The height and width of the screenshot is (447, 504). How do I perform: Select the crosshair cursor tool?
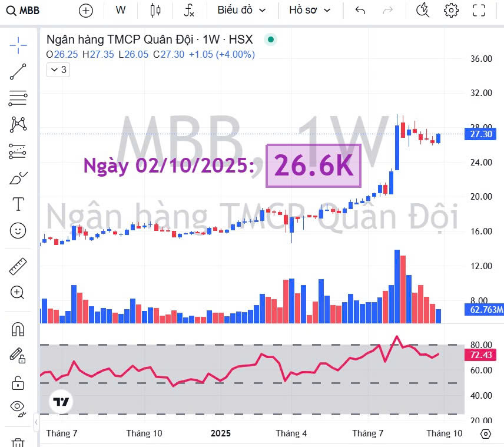tap(18, 45)
